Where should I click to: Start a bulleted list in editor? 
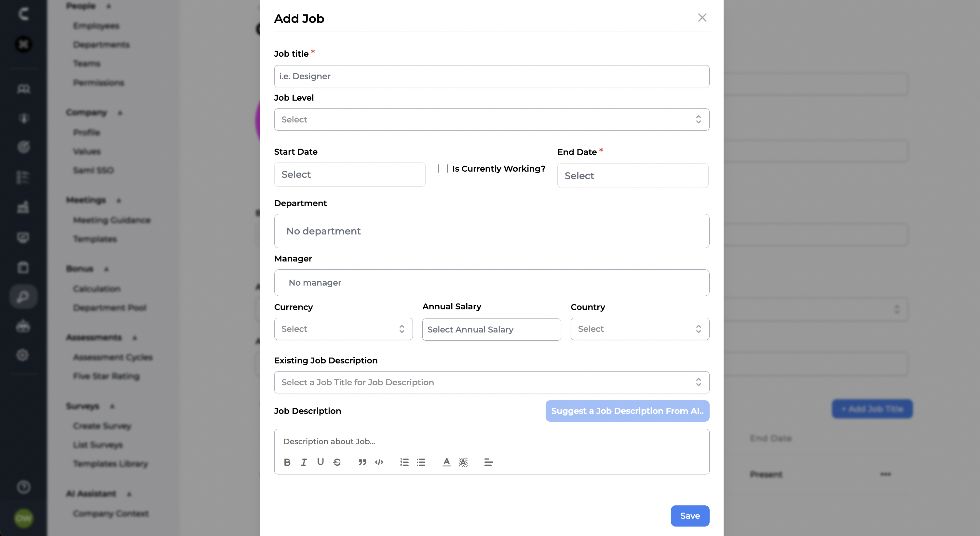[x=421, y=462]
